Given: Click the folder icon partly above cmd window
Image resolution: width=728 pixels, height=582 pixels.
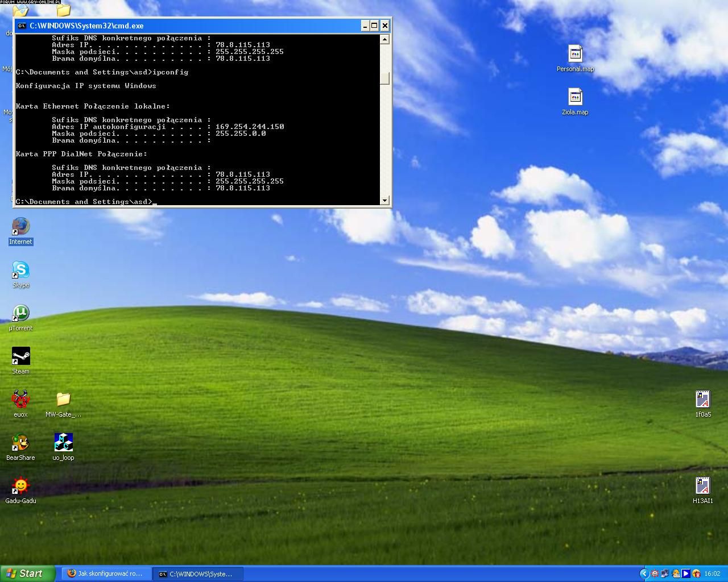Looking at the screenshot, I should tap(63, 10).
